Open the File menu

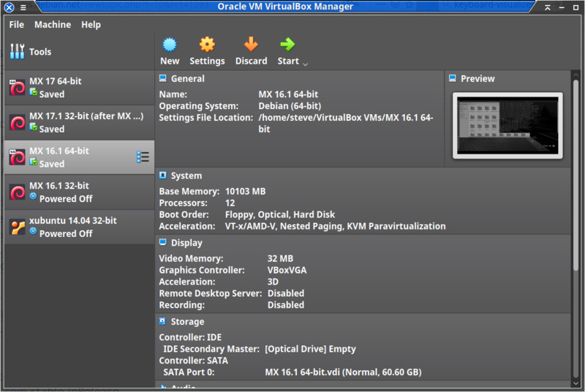(16, 25)
